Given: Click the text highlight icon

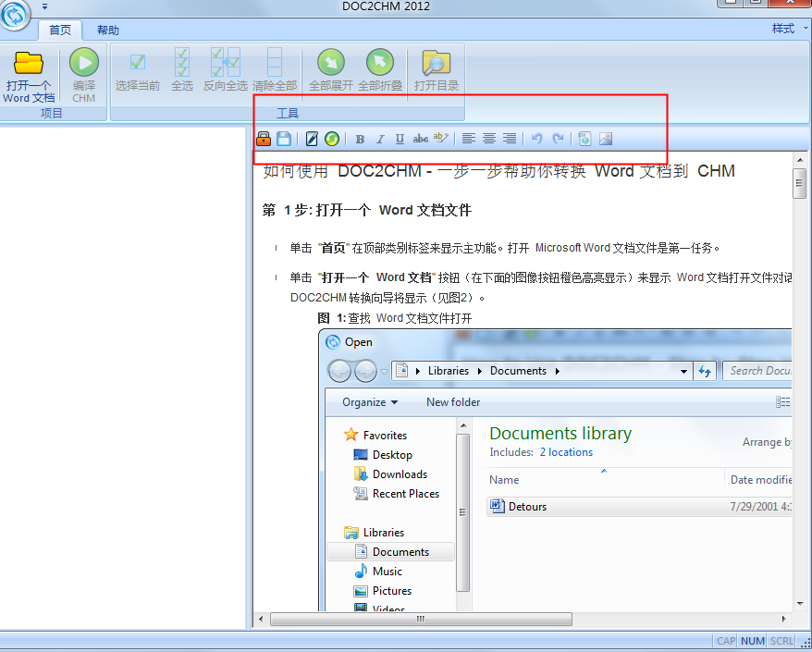Looking at the screenshot, I should pyautogui.click(x=441, y=138).
